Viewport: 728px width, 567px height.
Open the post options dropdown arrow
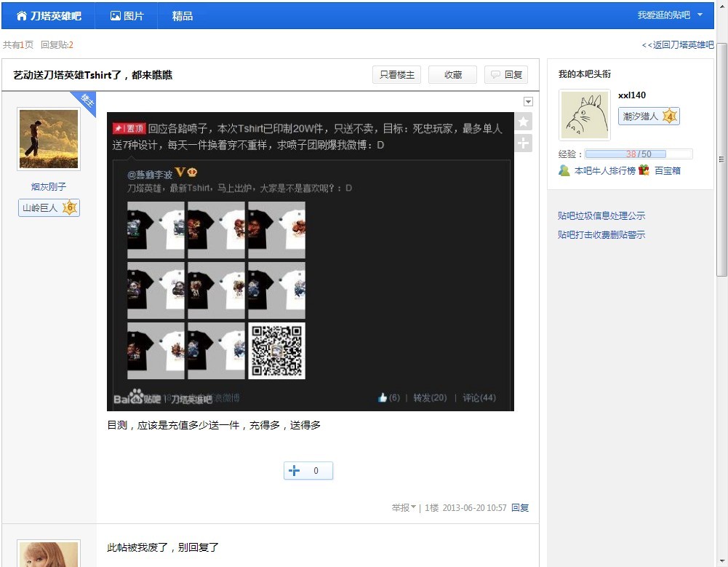pos(528,102)
